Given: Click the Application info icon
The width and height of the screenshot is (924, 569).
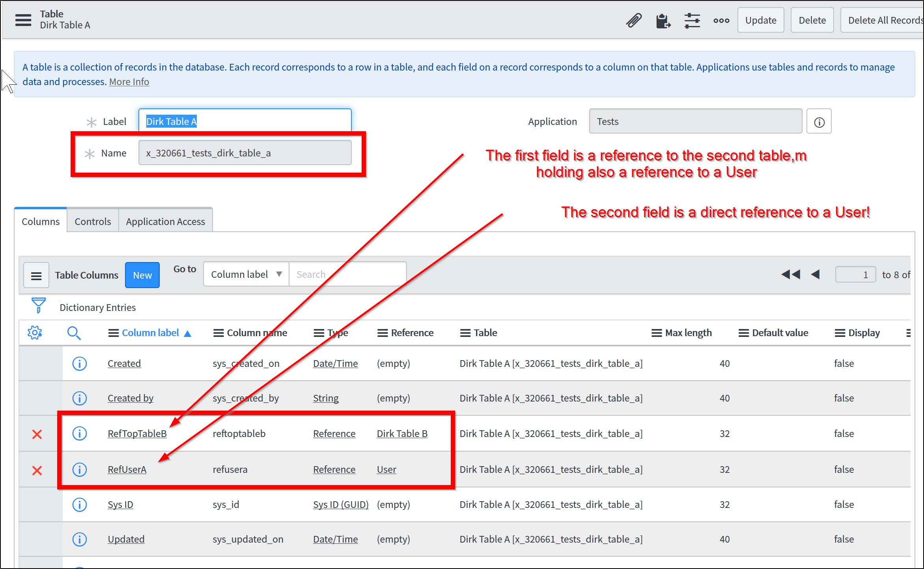Looking at the screenshot, I should click(819, 122).
